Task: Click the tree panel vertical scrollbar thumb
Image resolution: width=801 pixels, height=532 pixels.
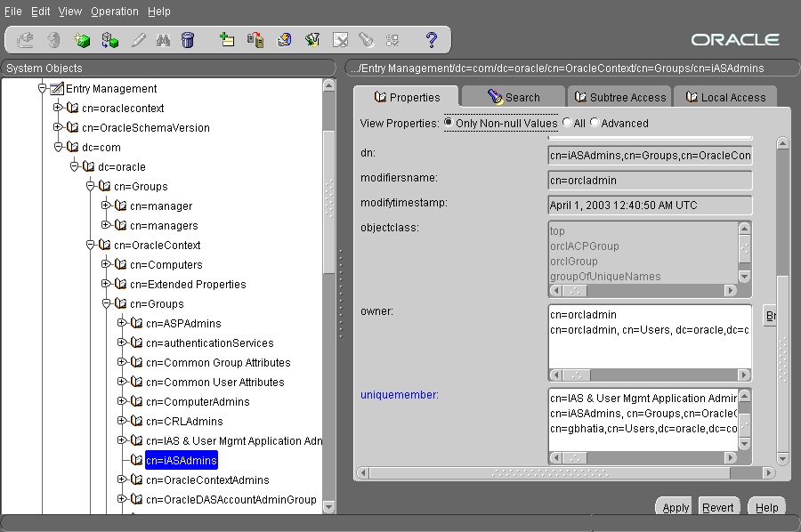Action: [329, 202]
